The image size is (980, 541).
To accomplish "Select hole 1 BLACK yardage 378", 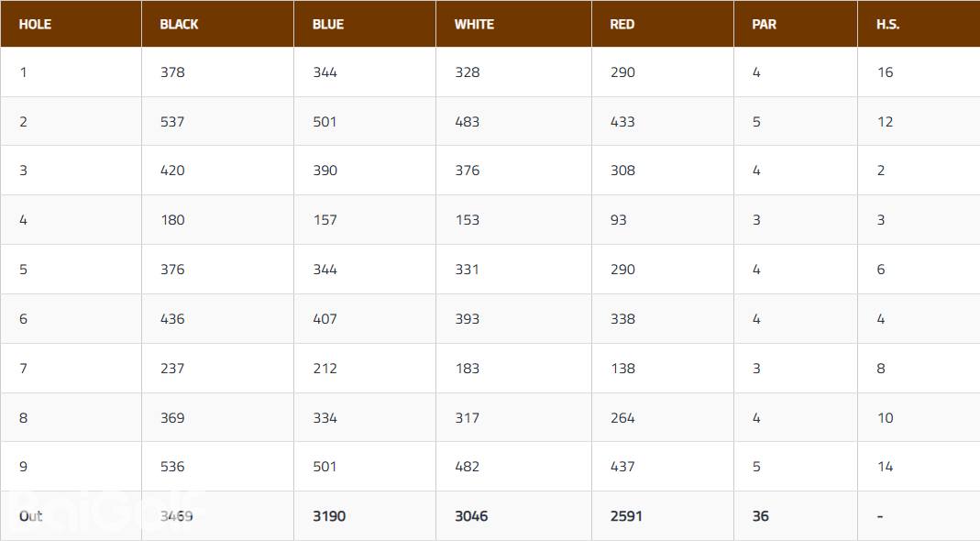I will [x=172, y=72].
